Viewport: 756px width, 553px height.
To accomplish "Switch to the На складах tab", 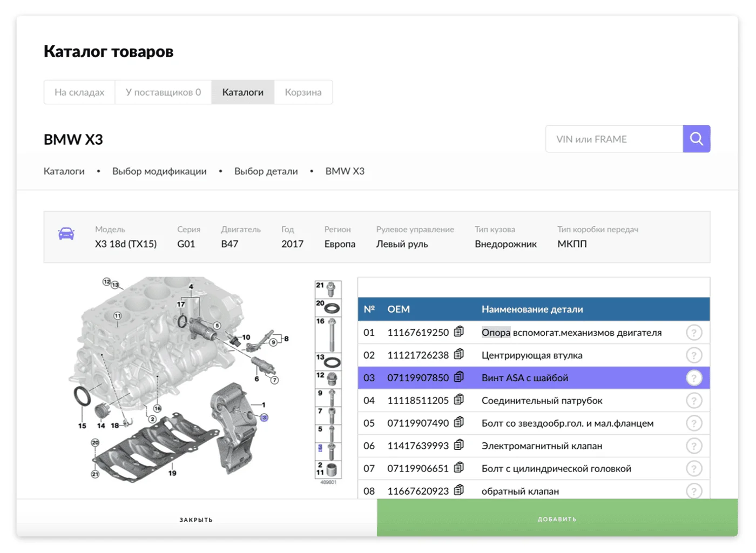I will click(79, 92).
